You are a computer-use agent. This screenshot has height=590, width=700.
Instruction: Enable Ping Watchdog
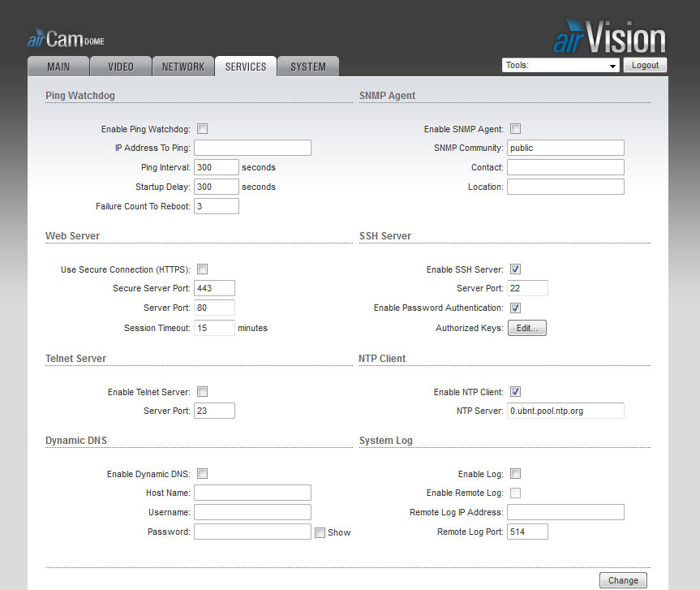tap(201, 128)
